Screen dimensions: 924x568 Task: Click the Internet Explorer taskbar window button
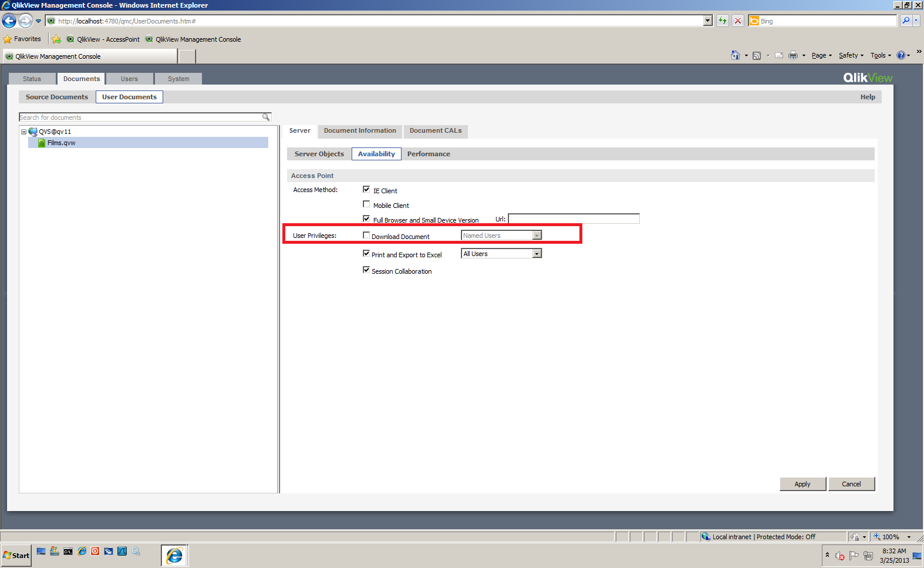coord(174,555)
